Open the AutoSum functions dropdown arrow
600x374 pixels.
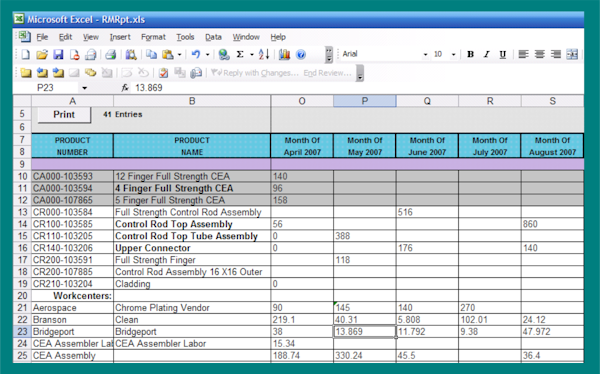coord(252,55)
